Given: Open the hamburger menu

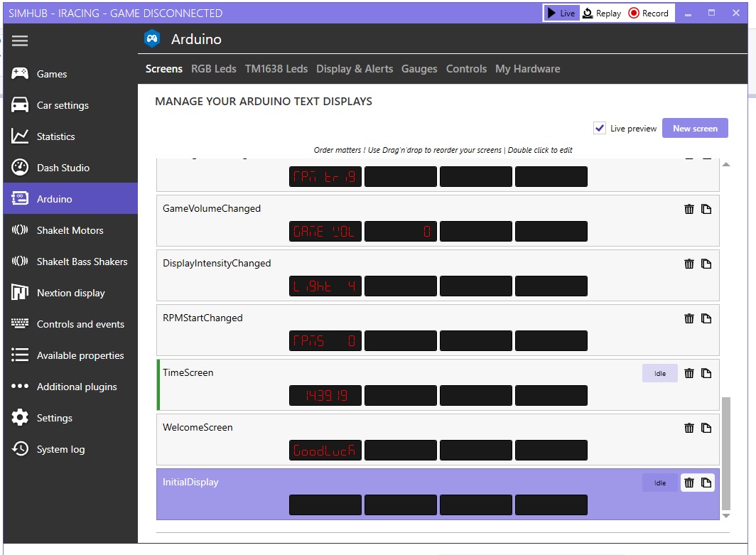Looking at the screenshot, I should [20, 41].
